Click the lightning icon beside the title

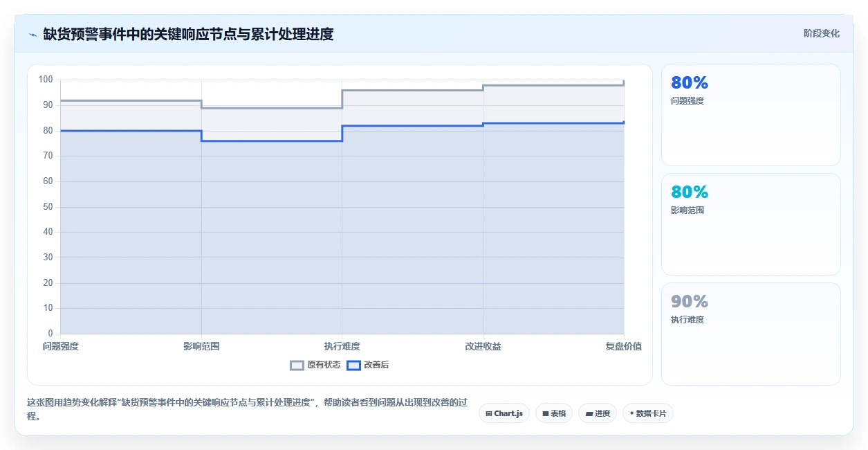33,35
